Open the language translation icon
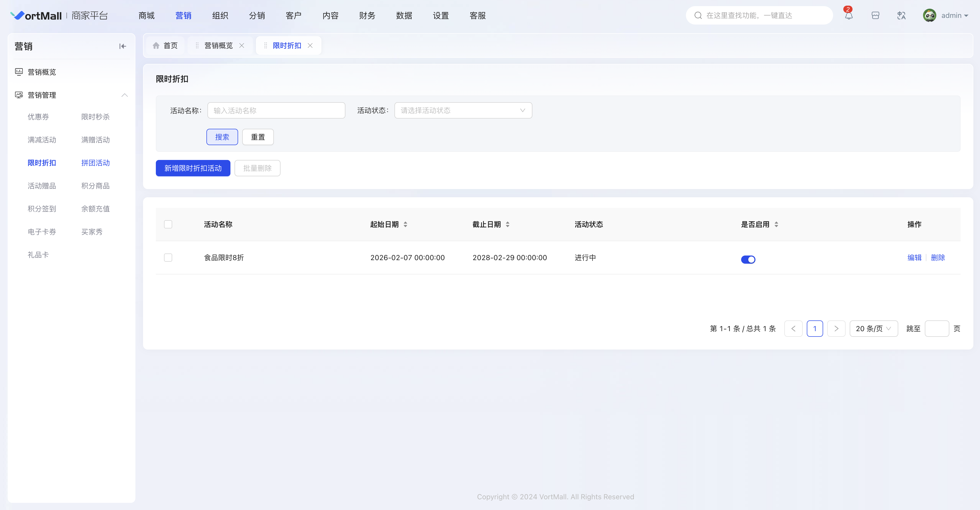This screenshot has width=980, height=510. coord(901,16)
